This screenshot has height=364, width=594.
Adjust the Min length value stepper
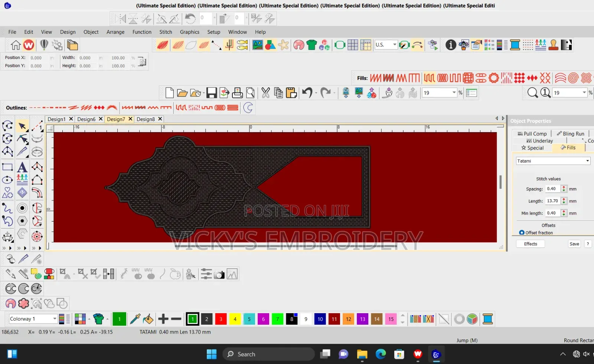point(564,213)
